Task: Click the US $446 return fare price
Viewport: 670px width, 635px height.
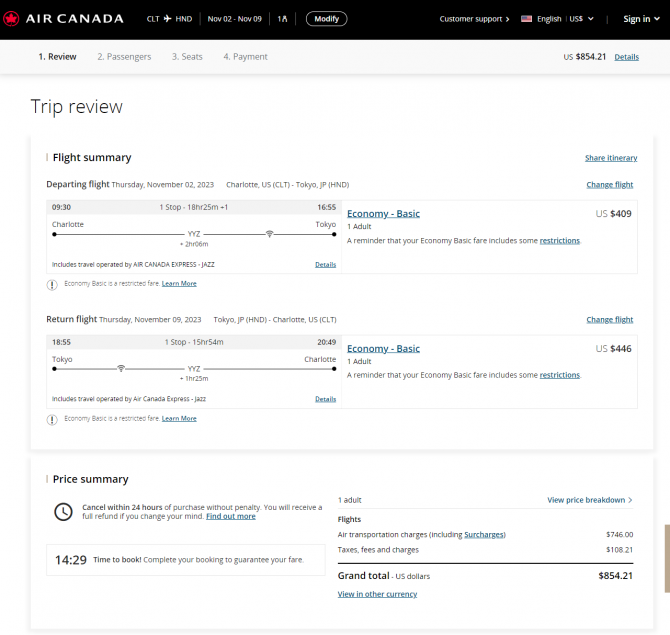Action: click(613, 349)
